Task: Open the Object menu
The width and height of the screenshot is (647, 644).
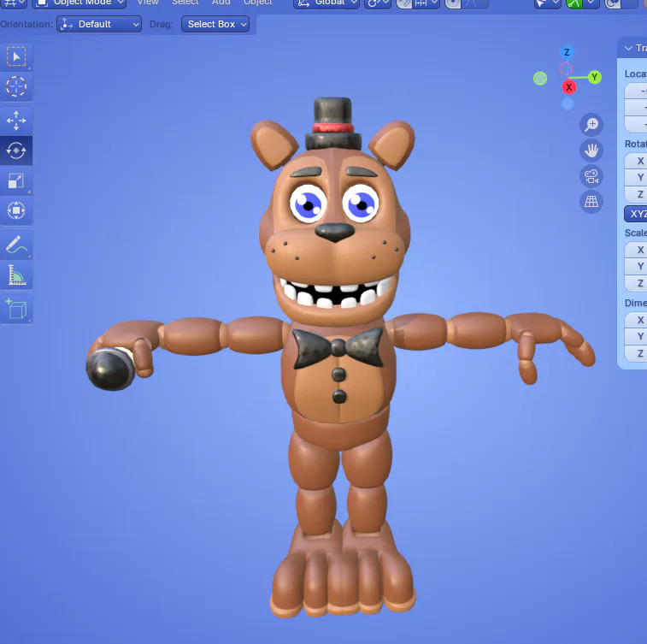Action: click(258, 3)
